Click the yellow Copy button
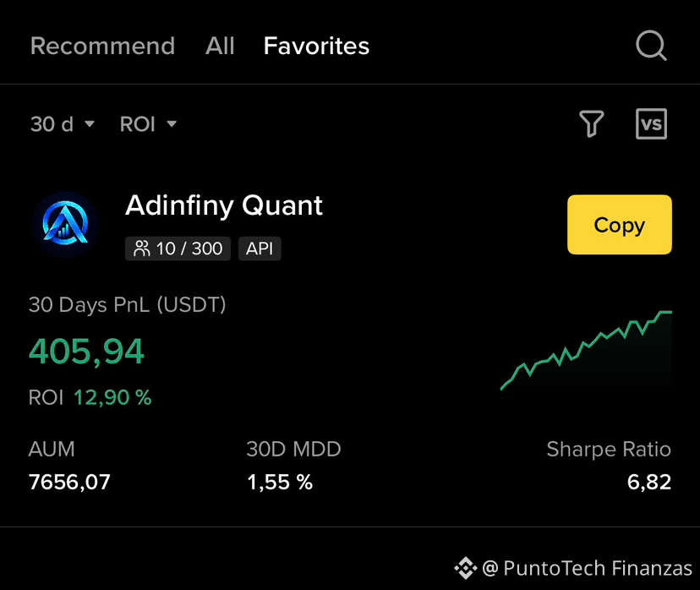The width and height of the screenshot is (700, 590). click(620, 225)
